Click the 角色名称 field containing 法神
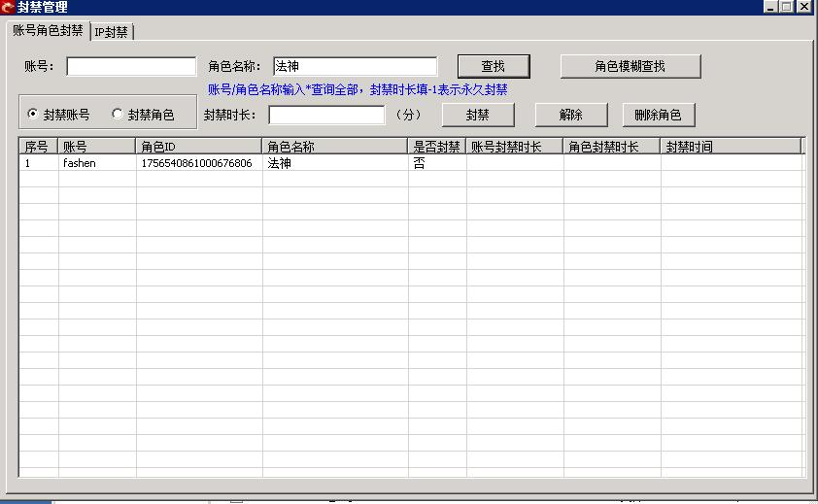This screenshot has height=504, width=818. pos(355,66)
